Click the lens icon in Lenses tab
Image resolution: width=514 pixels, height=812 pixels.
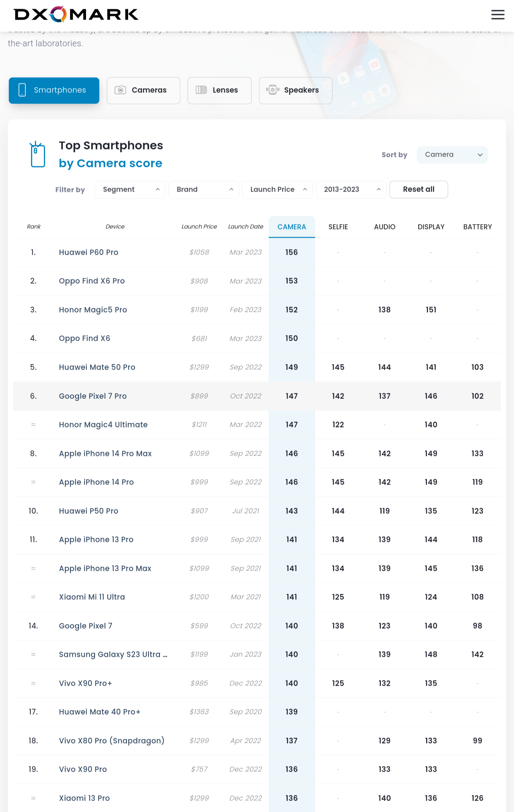click(x=201, y=90)
